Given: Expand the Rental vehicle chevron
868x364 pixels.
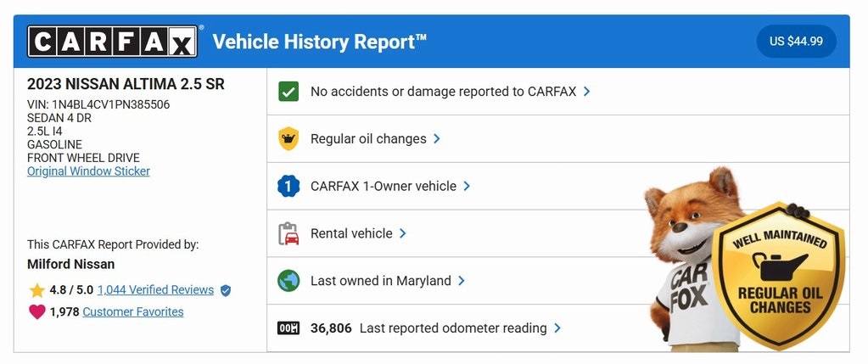Looking at the screenshot, I should point(403,233).
